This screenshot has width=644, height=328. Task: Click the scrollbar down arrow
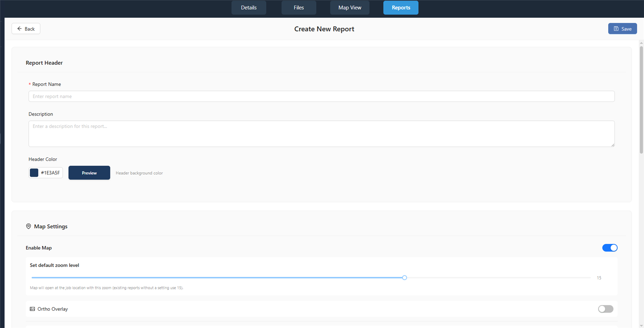point(641,325)
